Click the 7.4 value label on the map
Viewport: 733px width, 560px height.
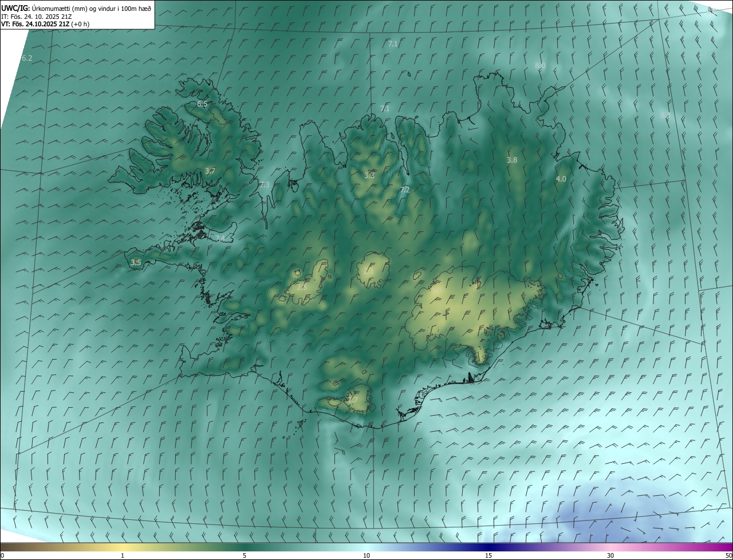(x=220, y=238)
